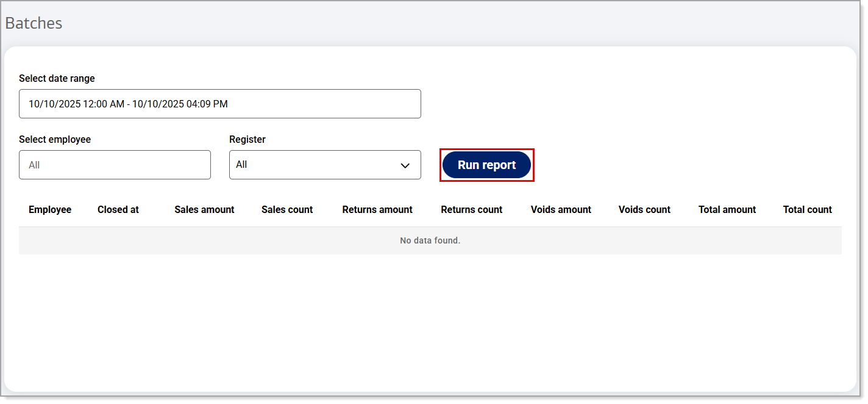Click the Sales count column header
Screen dimensions: 868x404
click(287, 209)
